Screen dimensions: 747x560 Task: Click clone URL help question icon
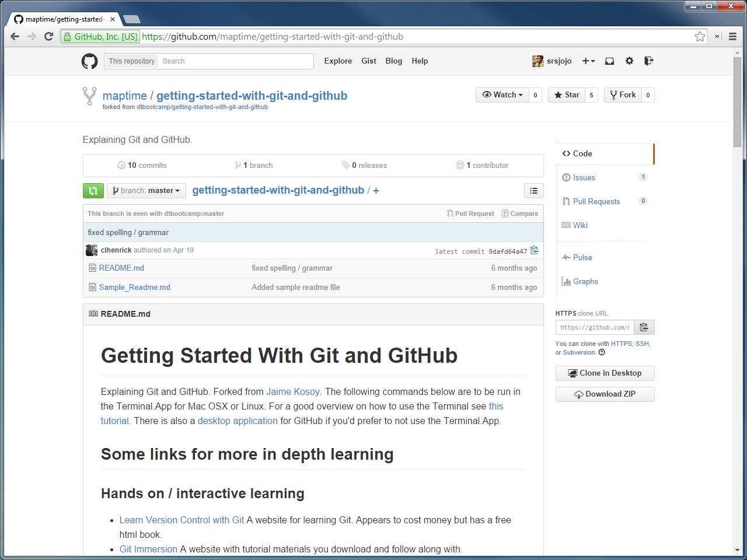coord(602,352)
